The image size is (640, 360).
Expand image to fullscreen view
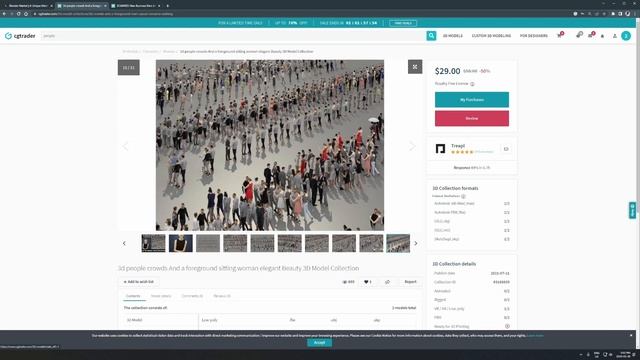(415, 67)
